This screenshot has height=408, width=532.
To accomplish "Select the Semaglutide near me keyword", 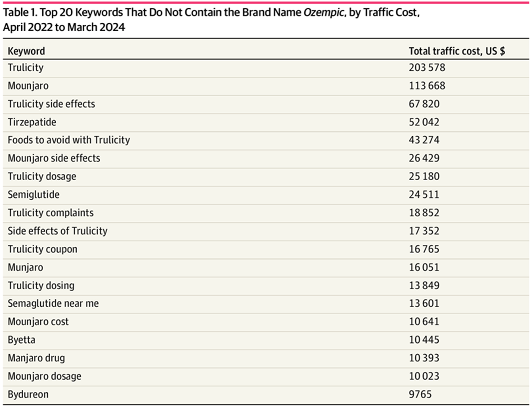I will [x=53, y=303].
